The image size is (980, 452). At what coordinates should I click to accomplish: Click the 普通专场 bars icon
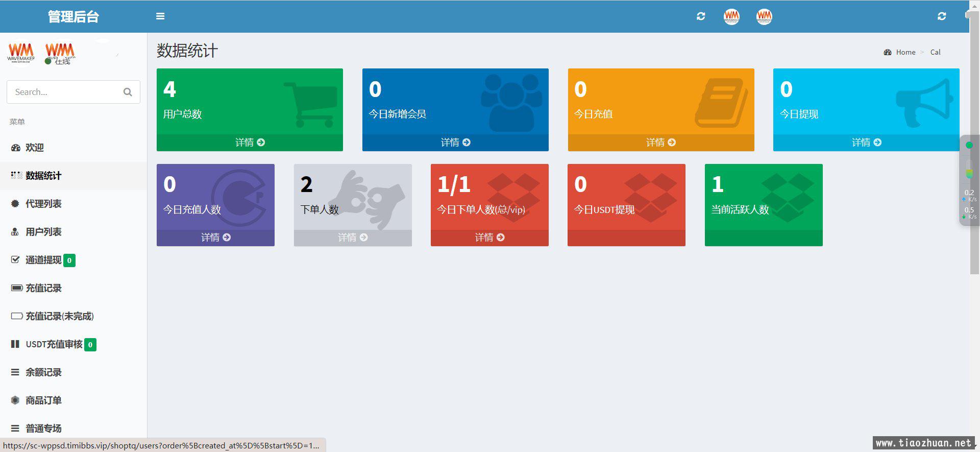[x=15, y=429]
